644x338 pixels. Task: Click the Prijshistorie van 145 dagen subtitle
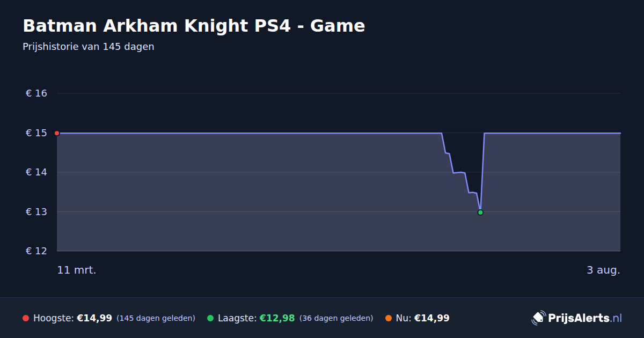89,47
